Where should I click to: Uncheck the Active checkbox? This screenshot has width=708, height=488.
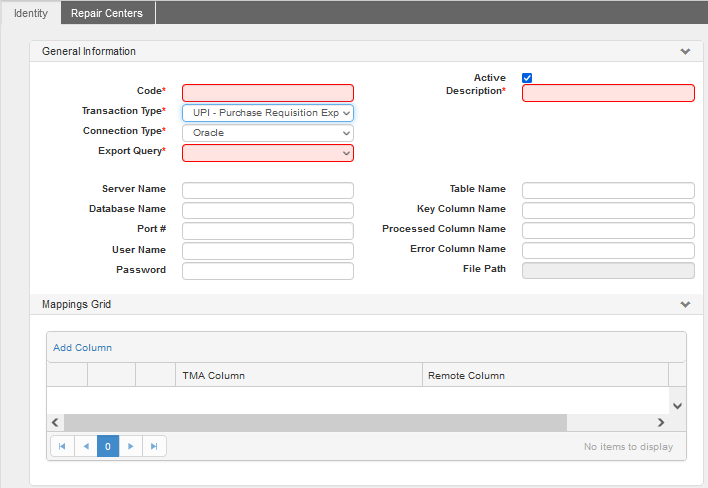click(527, 78)
